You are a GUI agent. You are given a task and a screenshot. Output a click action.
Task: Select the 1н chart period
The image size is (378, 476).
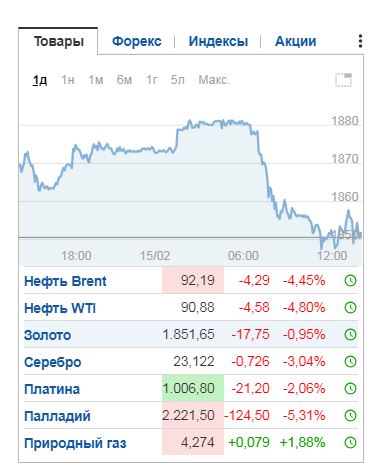click(x=68, y=80)
